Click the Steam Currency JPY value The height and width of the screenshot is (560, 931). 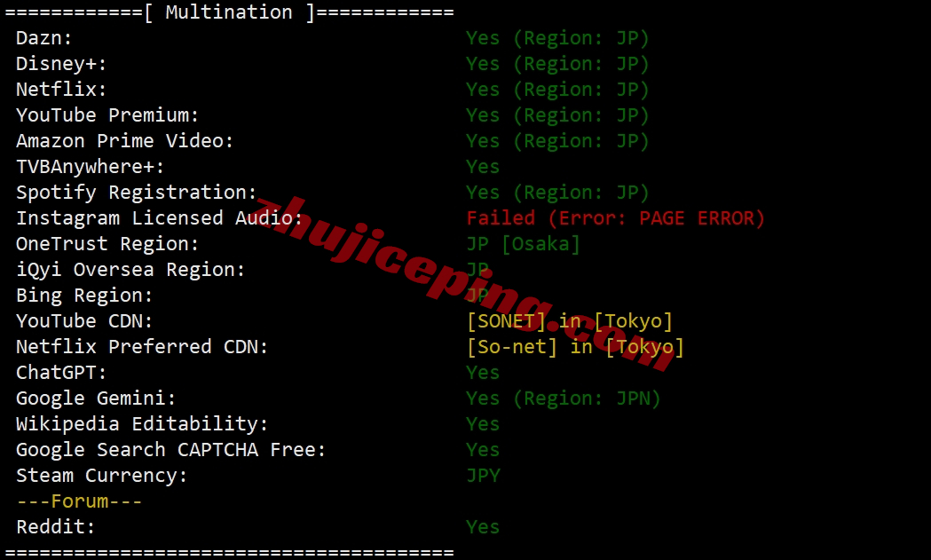point(484,476)
